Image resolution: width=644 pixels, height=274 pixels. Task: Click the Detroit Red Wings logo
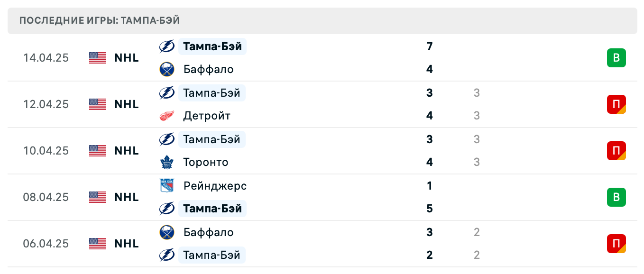coord(167,115)
